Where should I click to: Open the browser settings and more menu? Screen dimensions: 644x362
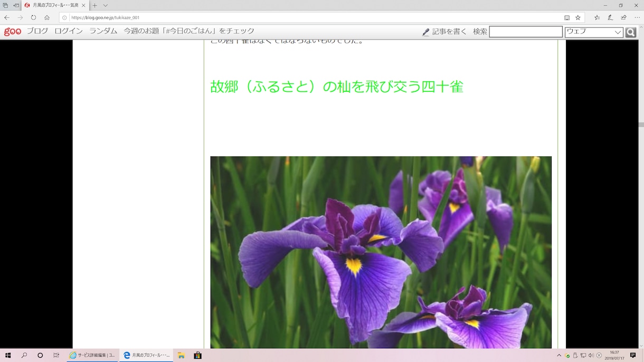[637, 17]
